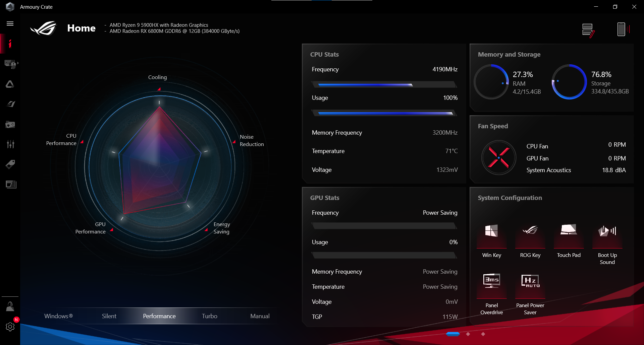Viewport: 644px width, 345px height.
Task: Switch to Turbo operating mode
Action: tap(210, 316)
